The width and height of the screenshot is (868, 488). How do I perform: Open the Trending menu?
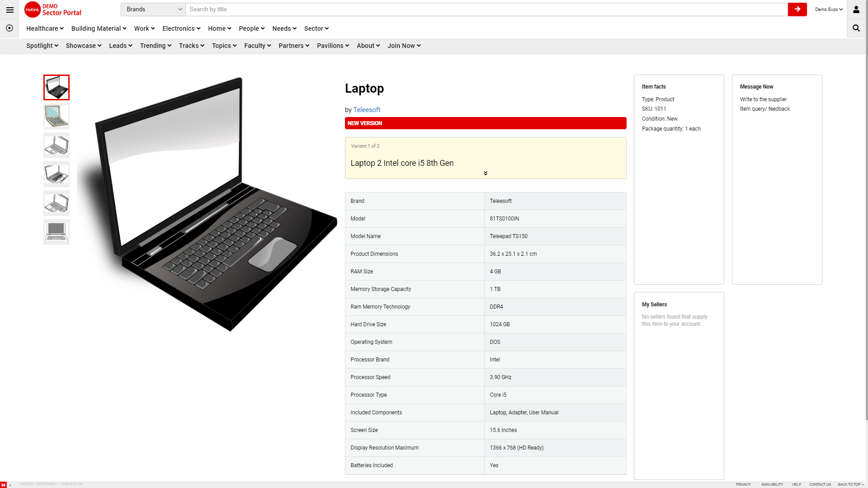pos(156,46)
